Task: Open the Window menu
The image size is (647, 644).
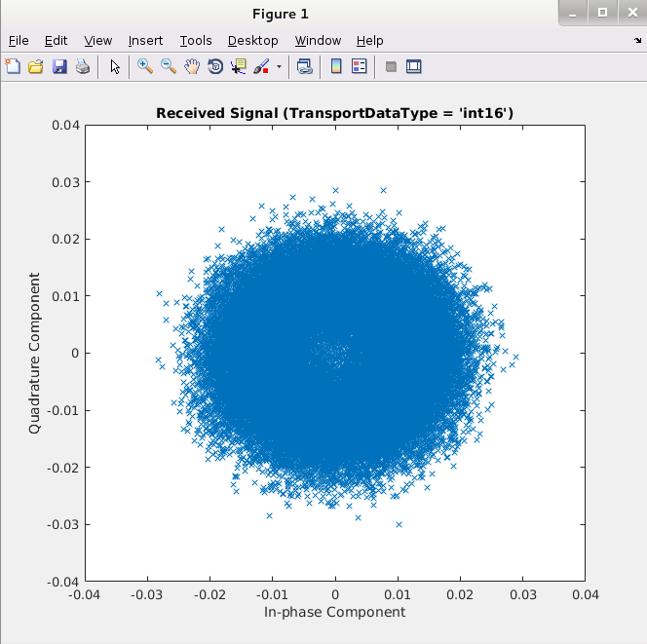Action: point(318,40)
